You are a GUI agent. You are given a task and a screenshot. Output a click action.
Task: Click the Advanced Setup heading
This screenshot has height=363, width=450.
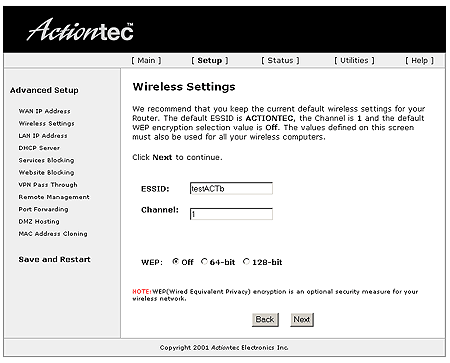pyautogui.click(x=44, y=90)
